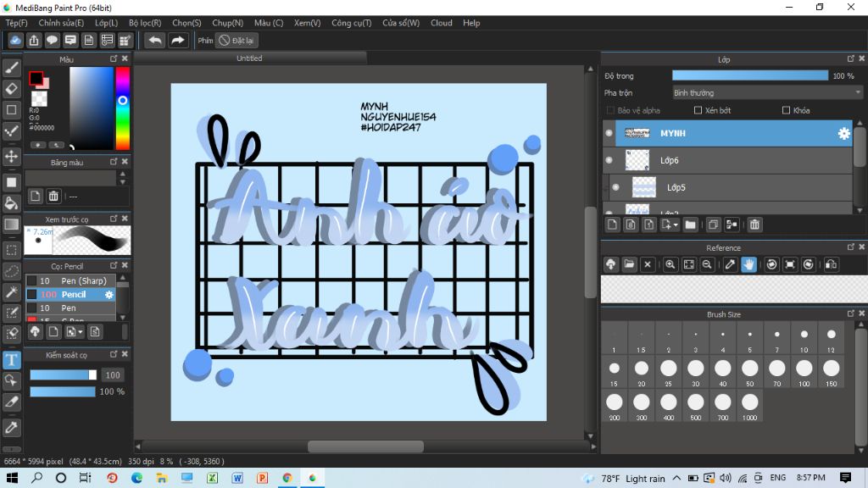Select the Text tool
The height and width of the screenshot is (488, 868).
(12, 359)
